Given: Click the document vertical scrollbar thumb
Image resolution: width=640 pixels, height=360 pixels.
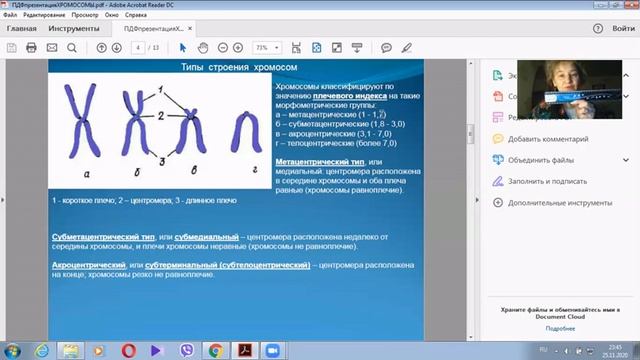Looking at the screenshot, I should point(470,134).
